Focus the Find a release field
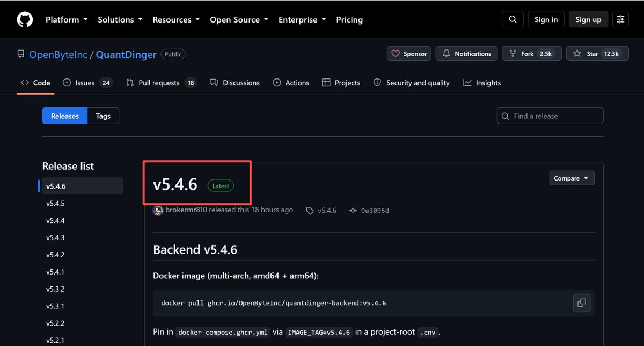The image size is (644, 346). coord(550,116)
